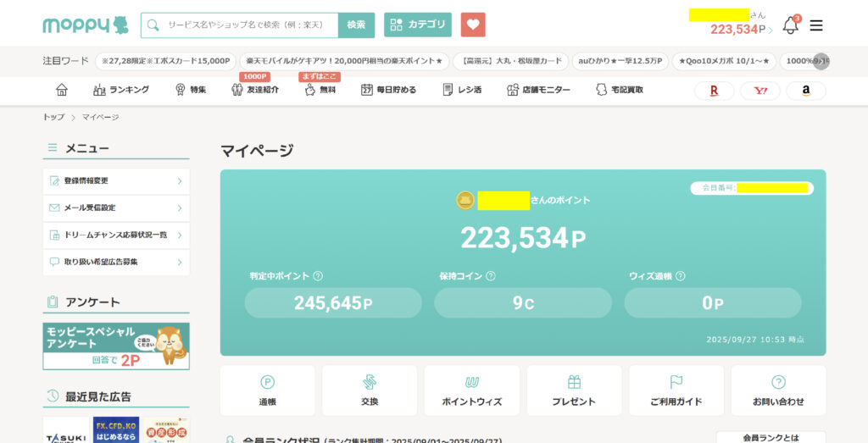
Task: Select the Qoo10メガポ keyword tag
Action: pyautogui.click(x=724, y=61)
